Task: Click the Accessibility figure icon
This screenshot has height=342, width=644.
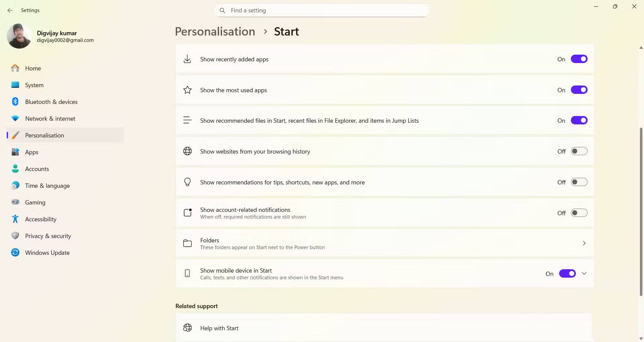Action: click(x=15, y=219)
